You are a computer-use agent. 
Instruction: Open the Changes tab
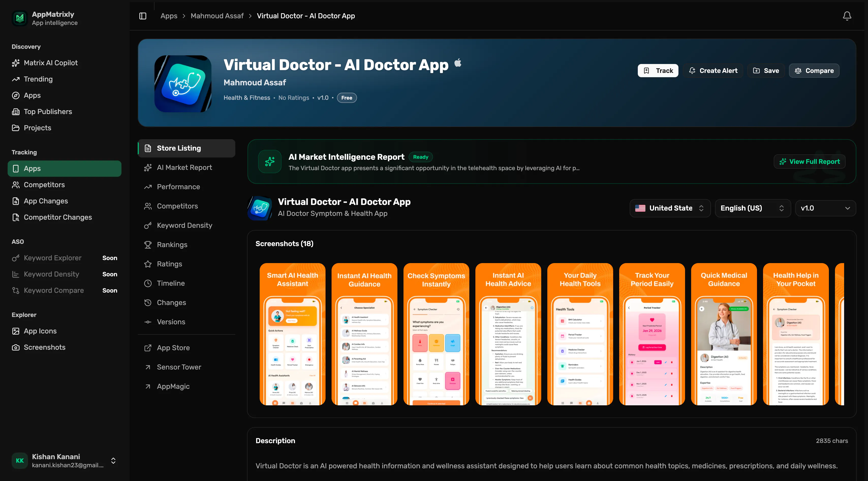click(186, 302)
